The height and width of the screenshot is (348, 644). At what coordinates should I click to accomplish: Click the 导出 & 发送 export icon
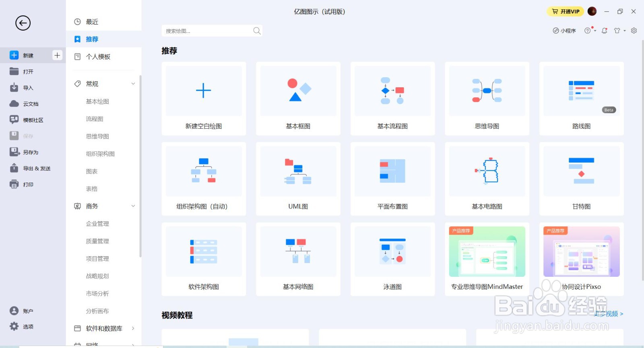tap(14, 168)
